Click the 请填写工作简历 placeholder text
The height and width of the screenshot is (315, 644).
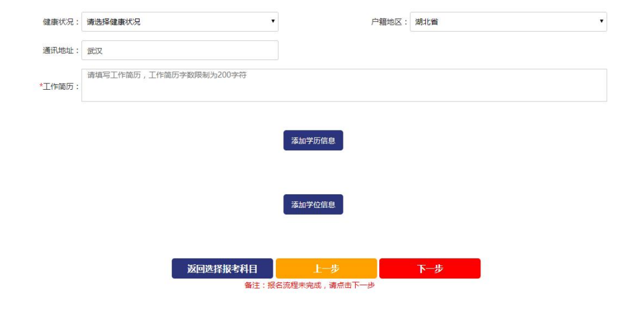[170, 76]
